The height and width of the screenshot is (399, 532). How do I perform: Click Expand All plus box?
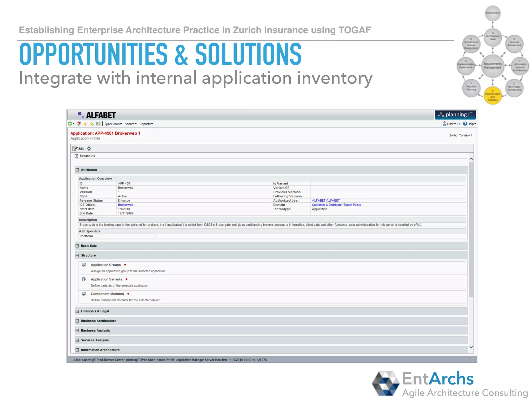click(76, 156)
